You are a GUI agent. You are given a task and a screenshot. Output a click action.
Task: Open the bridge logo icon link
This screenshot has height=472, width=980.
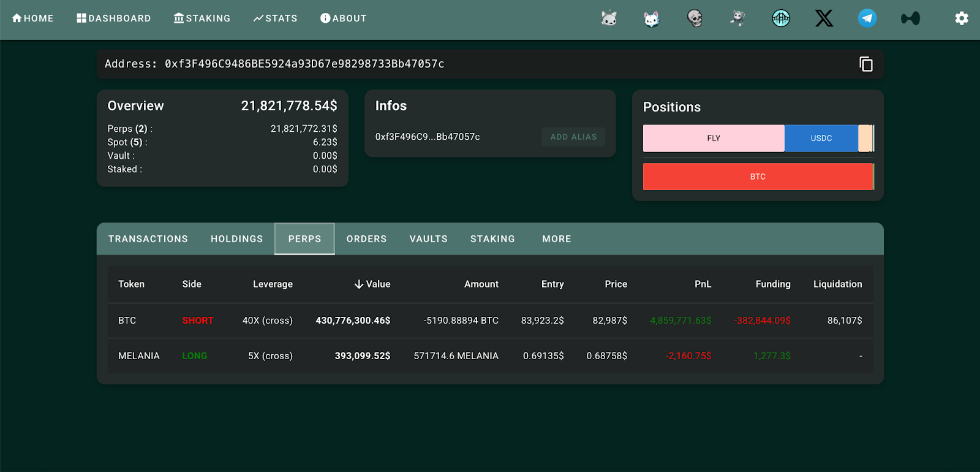pos(781,18)
